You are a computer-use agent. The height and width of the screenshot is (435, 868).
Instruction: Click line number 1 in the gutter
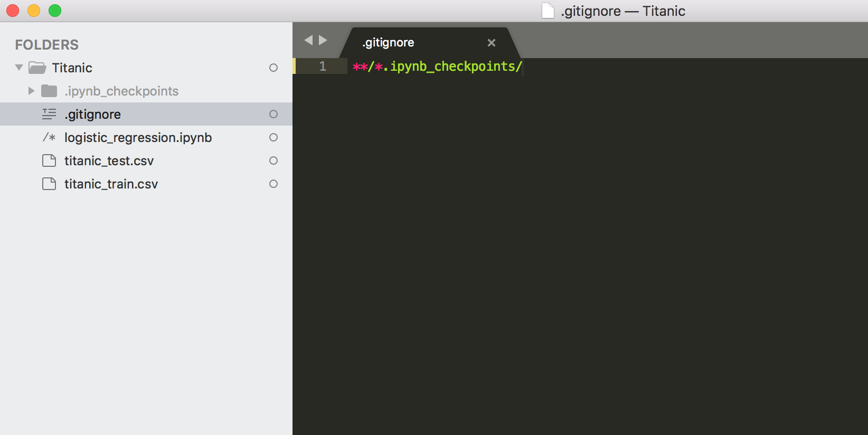323,67
